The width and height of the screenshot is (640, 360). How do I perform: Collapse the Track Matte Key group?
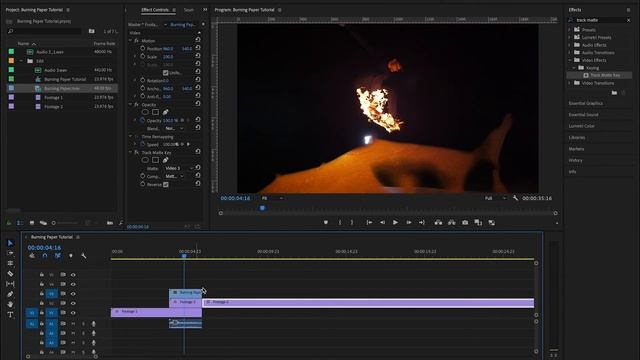[x=131, y=152]
